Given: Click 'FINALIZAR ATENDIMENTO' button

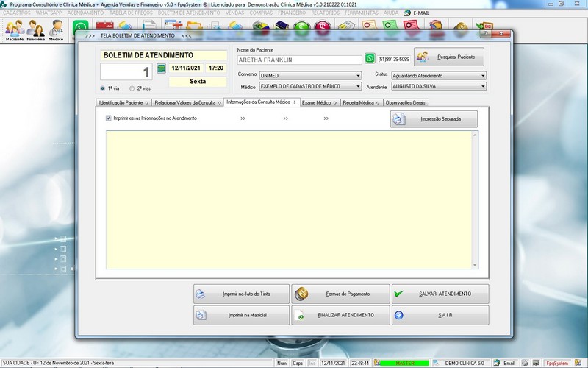Looking at the screenshot, I should pos(340,315).
